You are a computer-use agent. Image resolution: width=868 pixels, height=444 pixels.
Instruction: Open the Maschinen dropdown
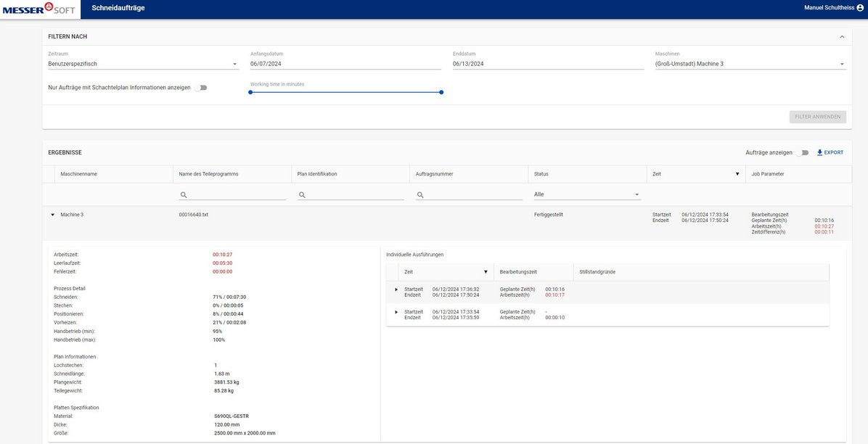click(x=750, y=64)
